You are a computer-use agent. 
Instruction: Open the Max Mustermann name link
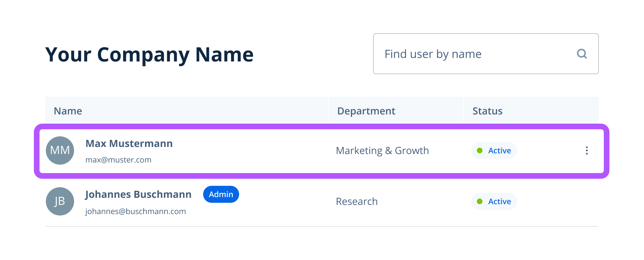[x=129, y=143]
